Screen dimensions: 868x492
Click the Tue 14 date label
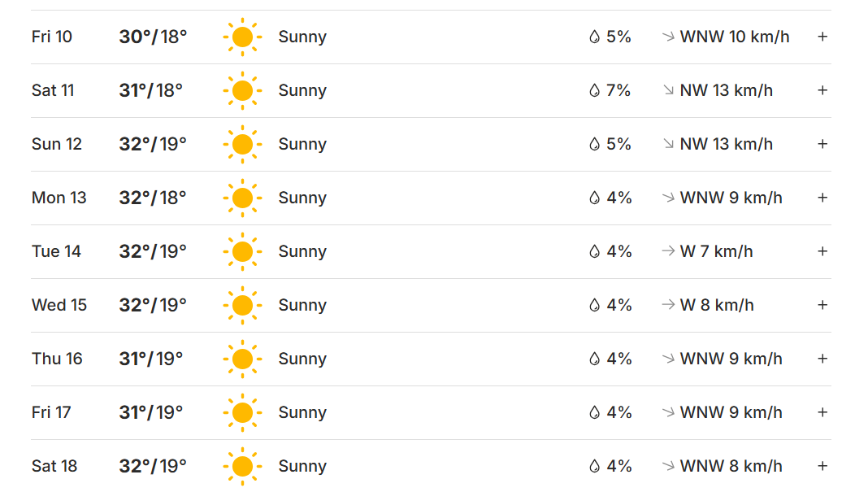(x=56, y=251)
